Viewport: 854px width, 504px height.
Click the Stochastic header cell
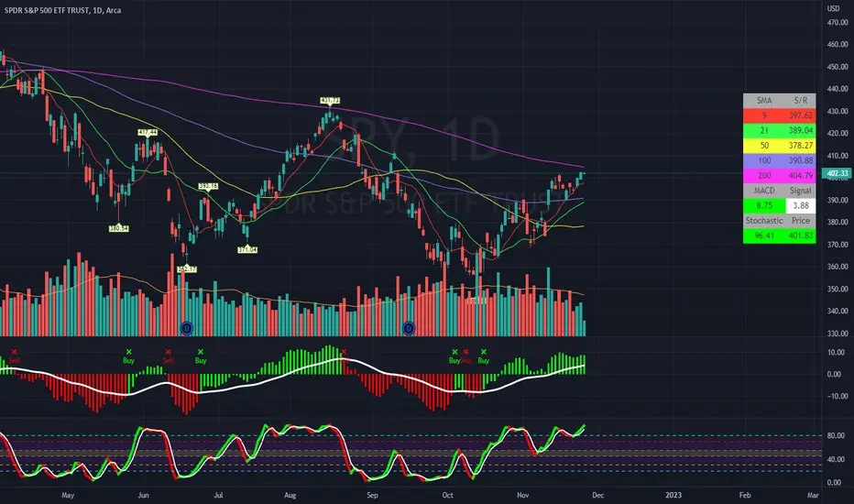764,221
